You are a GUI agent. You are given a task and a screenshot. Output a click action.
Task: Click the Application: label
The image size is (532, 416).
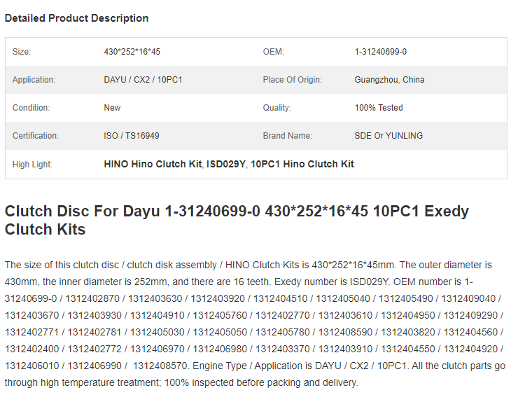pos(34,80)
